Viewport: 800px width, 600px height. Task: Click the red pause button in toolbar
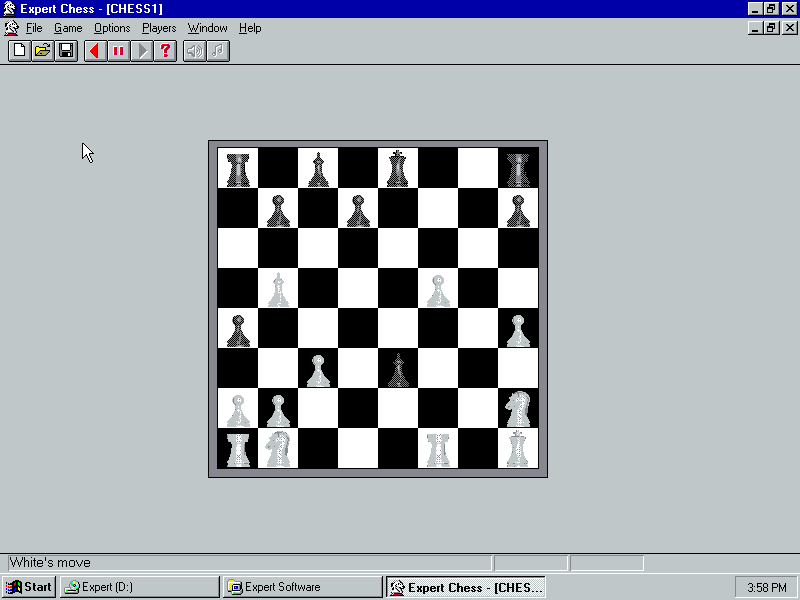tap(118, 51)
